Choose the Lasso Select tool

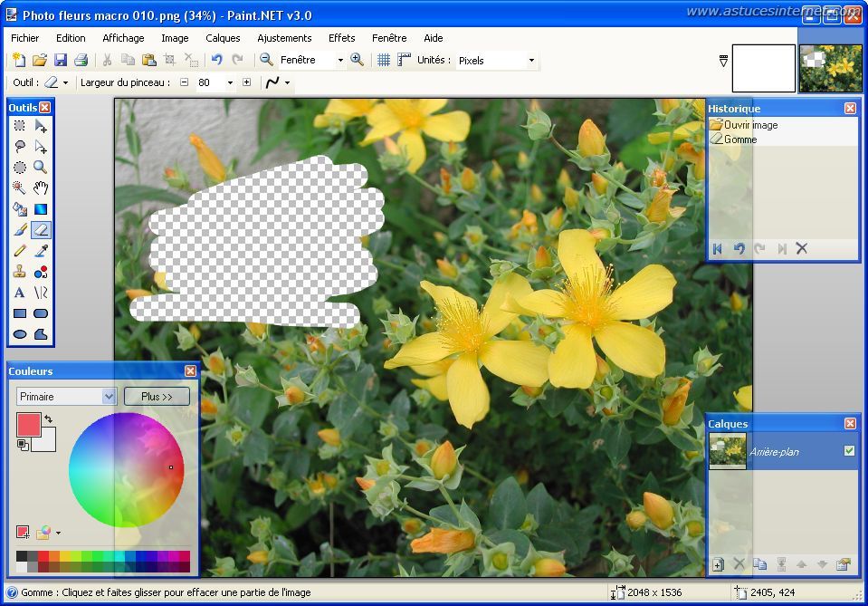click(19, 146)
